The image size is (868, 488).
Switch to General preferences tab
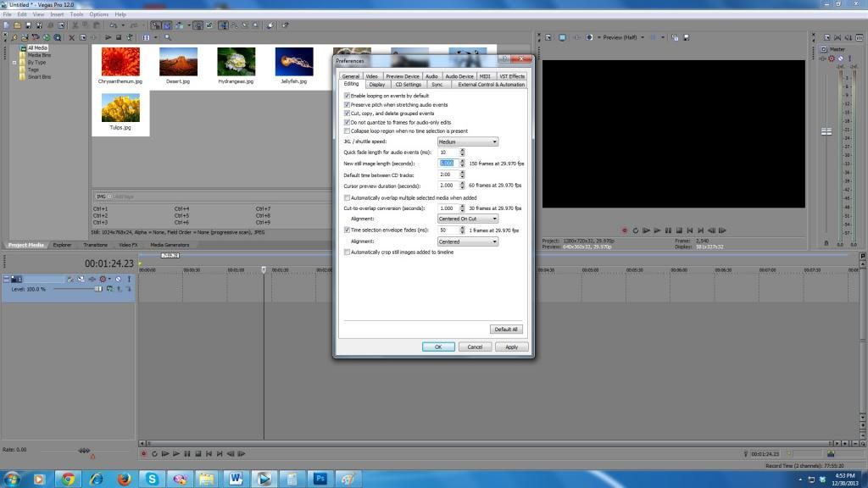coord(350,76)
